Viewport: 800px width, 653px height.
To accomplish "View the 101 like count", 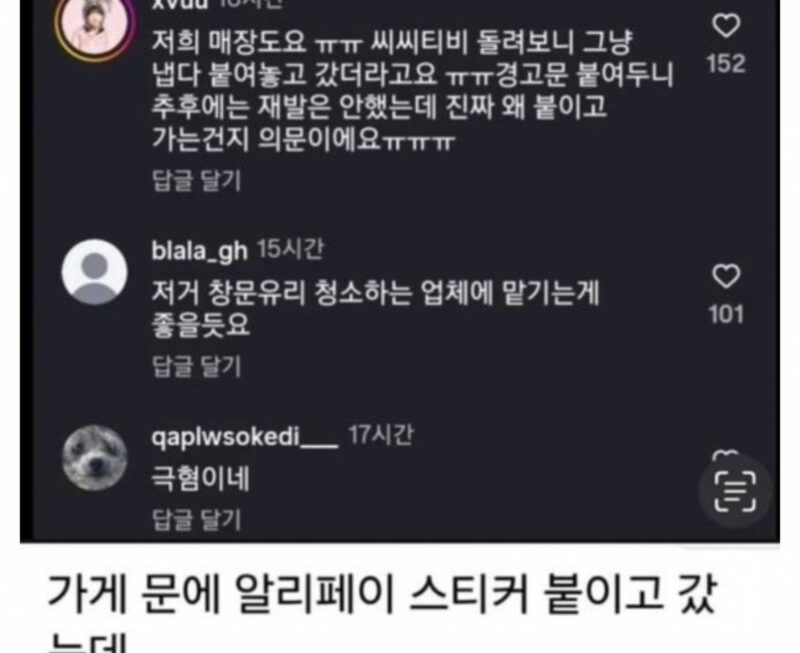I will [x=727, y=314].
